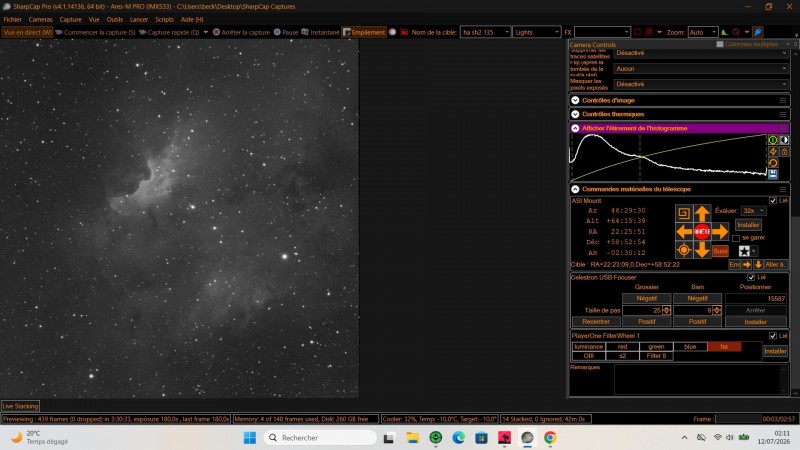Toggle the green power icon beside the histogram

tap(773, 140)
